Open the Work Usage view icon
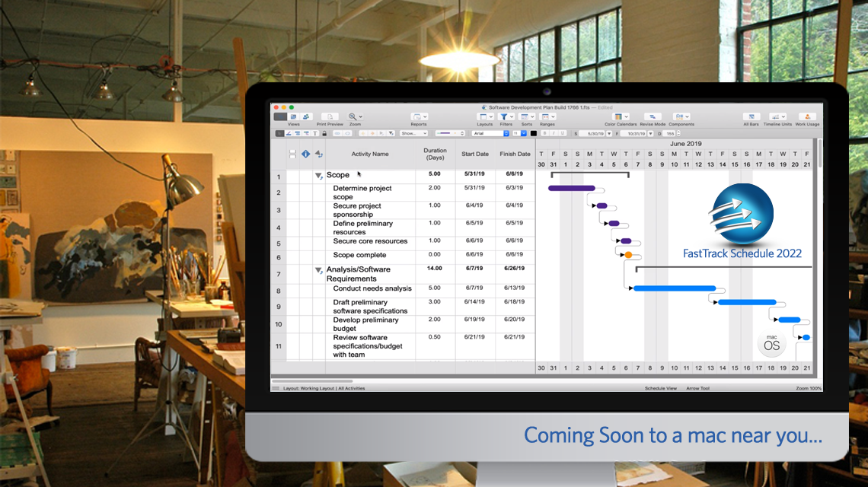Viewport: 868px width, 487px height. pyautogui.click(x=807, y=116)
